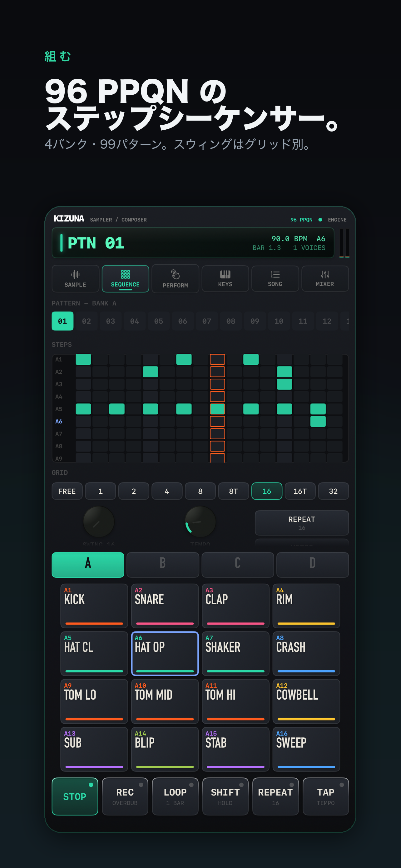Select pattern 05
Viewport: 401px width, 868px height.
click(x=159, y=321)
